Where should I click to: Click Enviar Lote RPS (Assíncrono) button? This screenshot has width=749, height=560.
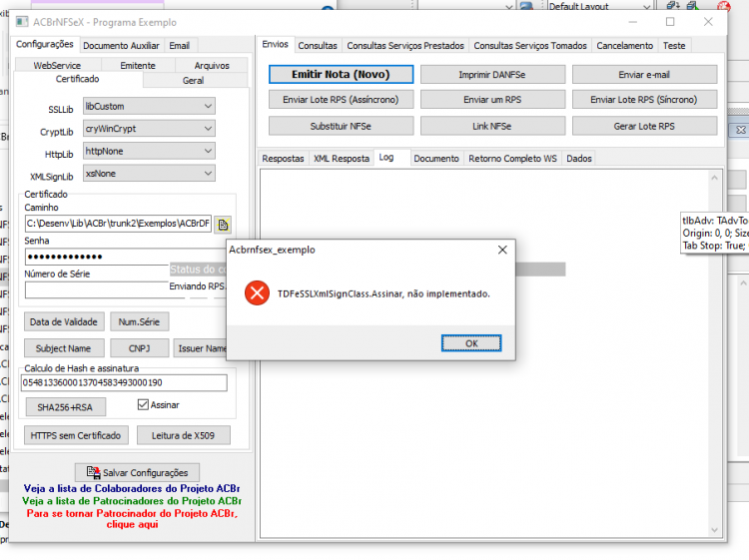[342, 100]
